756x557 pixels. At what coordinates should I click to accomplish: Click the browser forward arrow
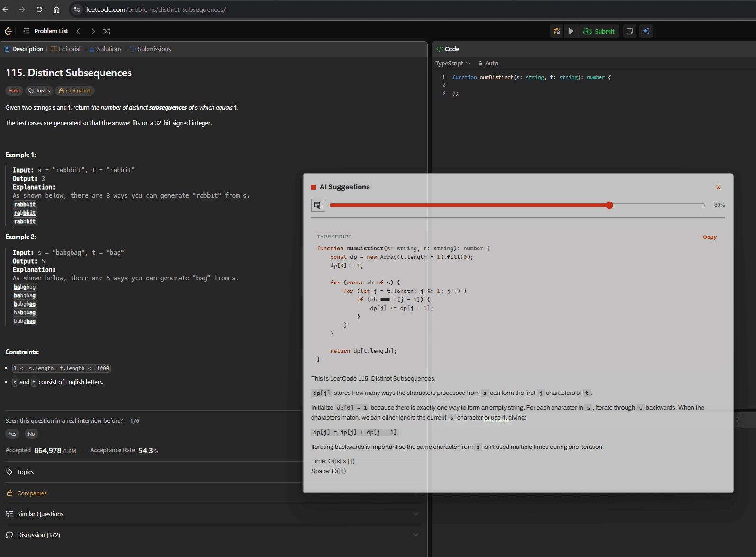pos(22,9)
